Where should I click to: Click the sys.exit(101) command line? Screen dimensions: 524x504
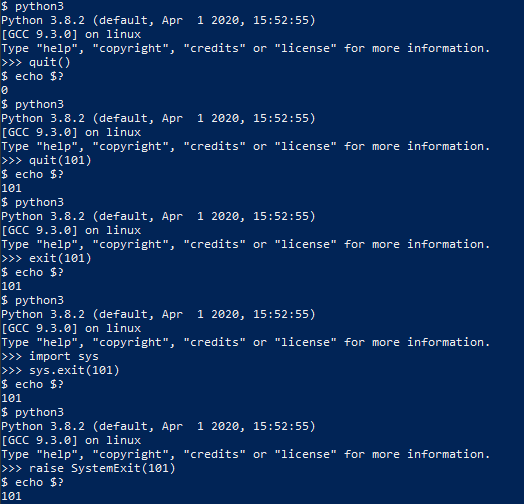coord(60,370)
